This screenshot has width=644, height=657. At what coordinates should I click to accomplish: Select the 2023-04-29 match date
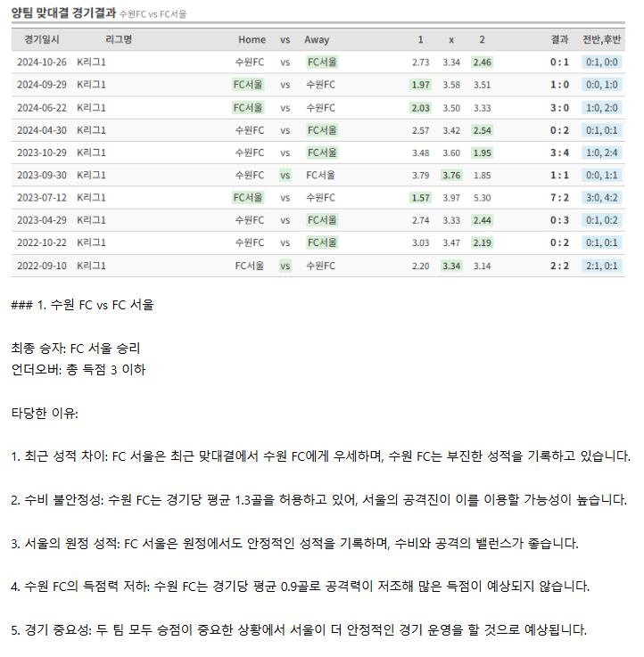click(42, 220)
